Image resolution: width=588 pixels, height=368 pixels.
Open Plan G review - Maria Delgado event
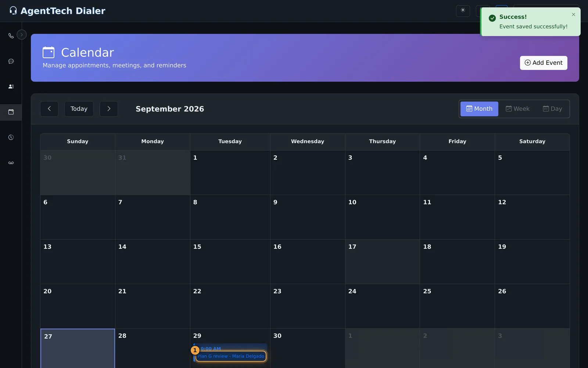231,356
